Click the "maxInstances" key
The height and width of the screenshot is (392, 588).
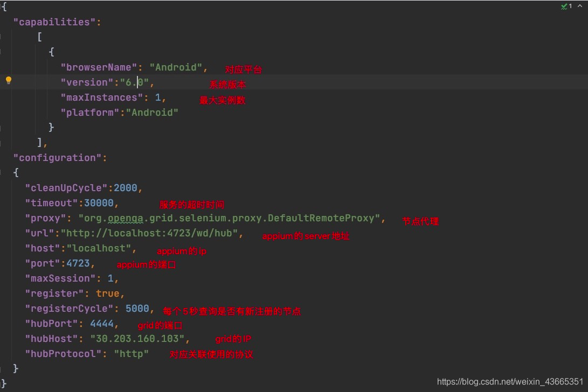pyautogui.click(x=102, y=98)
